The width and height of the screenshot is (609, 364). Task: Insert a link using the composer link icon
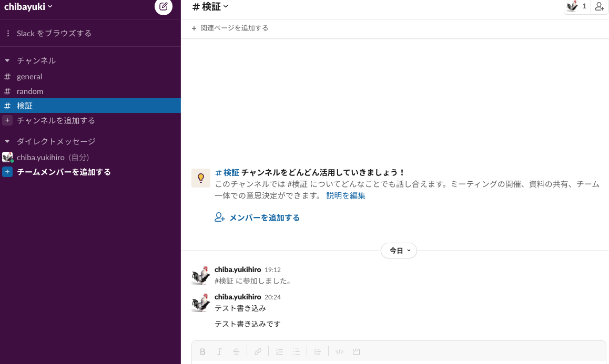click(258, 351)
